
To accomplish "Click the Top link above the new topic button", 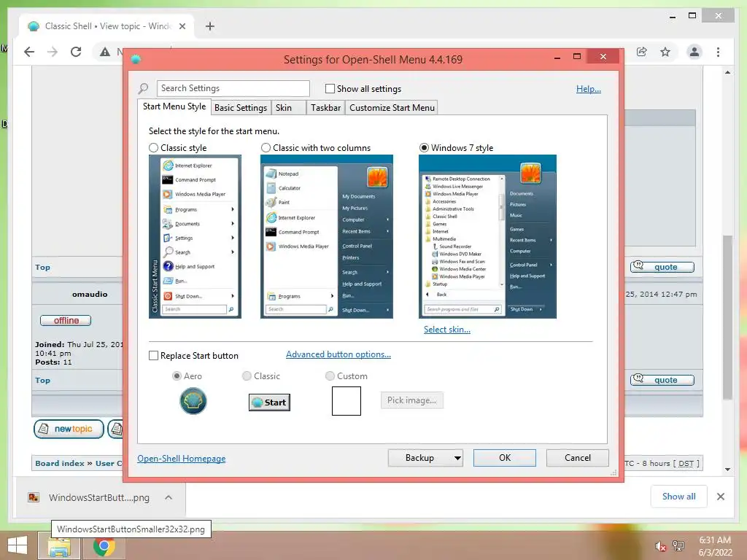I will click(x=42, y=380).
